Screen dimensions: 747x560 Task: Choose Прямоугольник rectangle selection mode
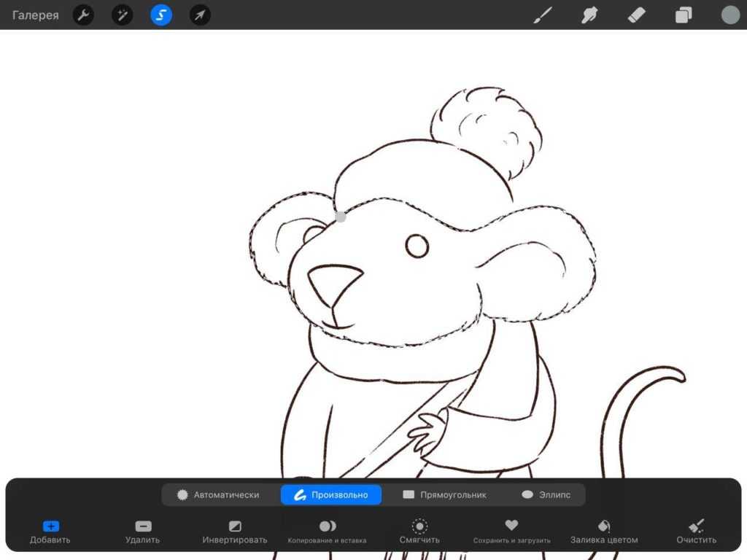tap(444, 494)
